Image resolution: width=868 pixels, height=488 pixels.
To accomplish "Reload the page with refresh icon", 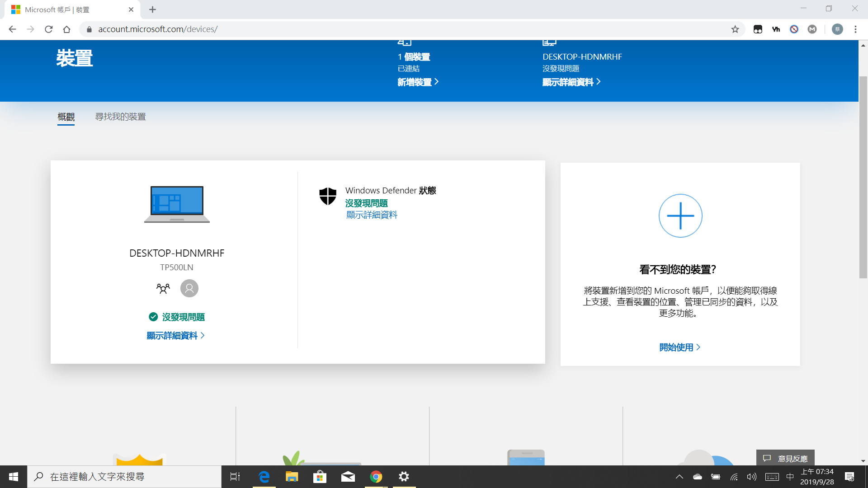I will click(x=49, y=29).
